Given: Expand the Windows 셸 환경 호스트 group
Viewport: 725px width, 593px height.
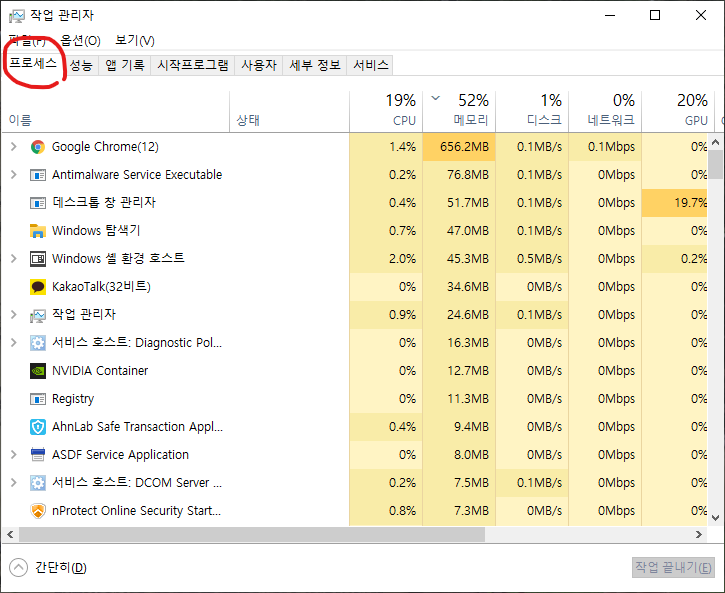Looking at the screenshot, I should 14,259.
